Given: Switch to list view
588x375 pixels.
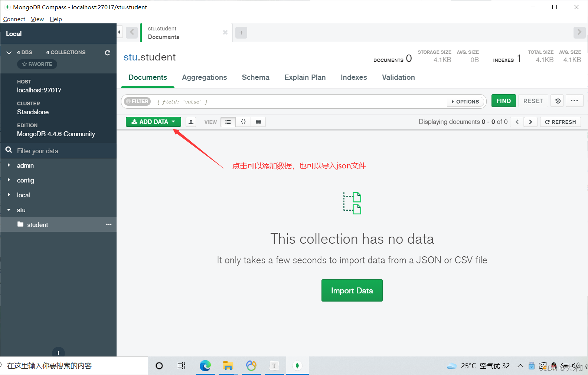Looking at the screenshot, I should [228, 122].
